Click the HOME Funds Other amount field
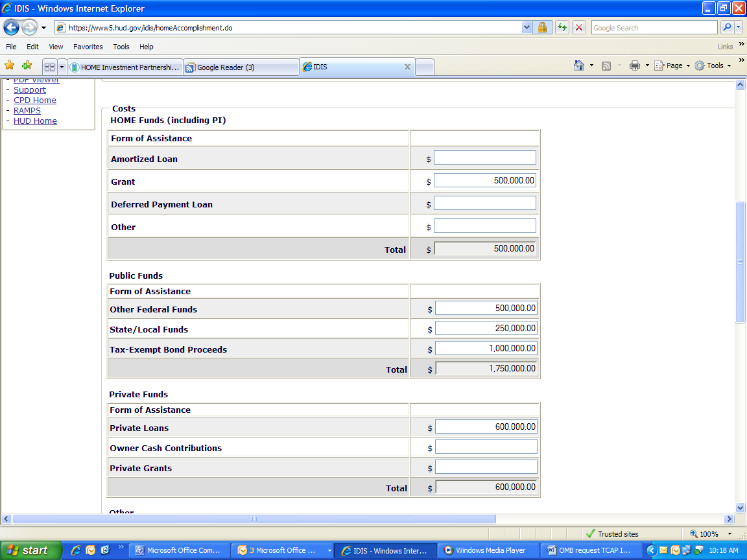 [x=484, y=226]
